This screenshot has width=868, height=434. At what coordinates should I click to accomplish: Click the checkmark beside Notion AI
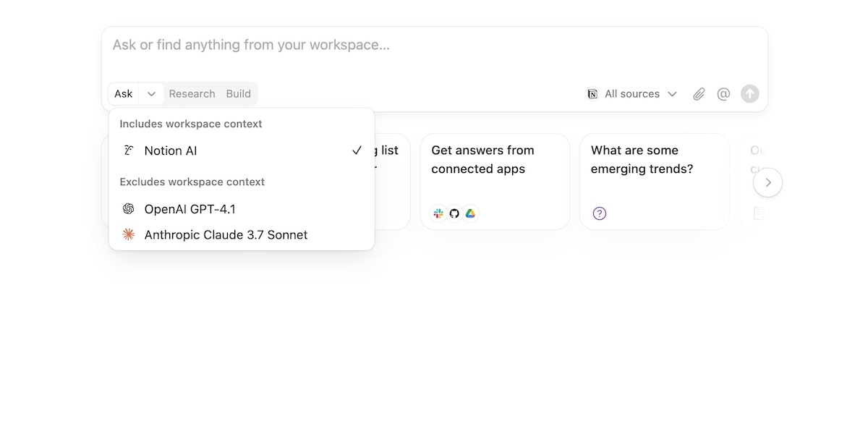[x=357, y=150]
